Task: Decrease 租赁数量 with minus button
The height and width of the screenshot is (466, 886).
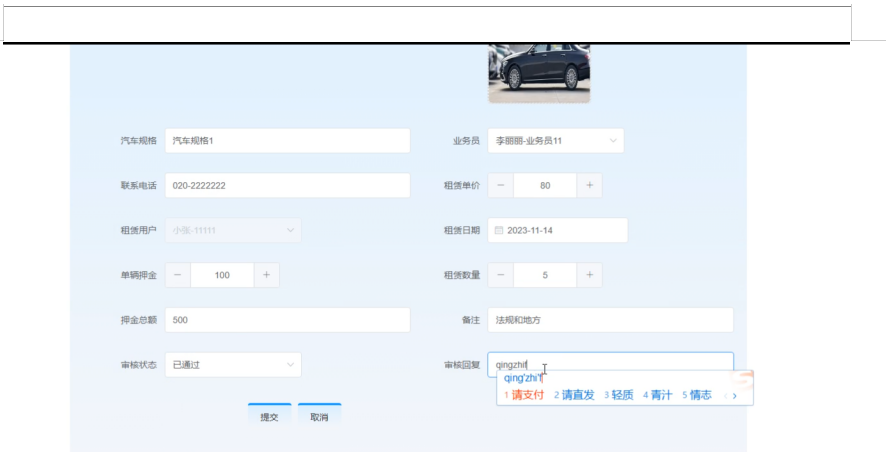Action: (501, 275)
